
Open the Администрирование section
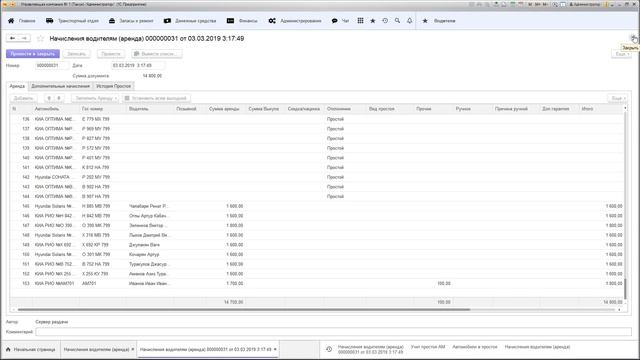pos(295,20)
